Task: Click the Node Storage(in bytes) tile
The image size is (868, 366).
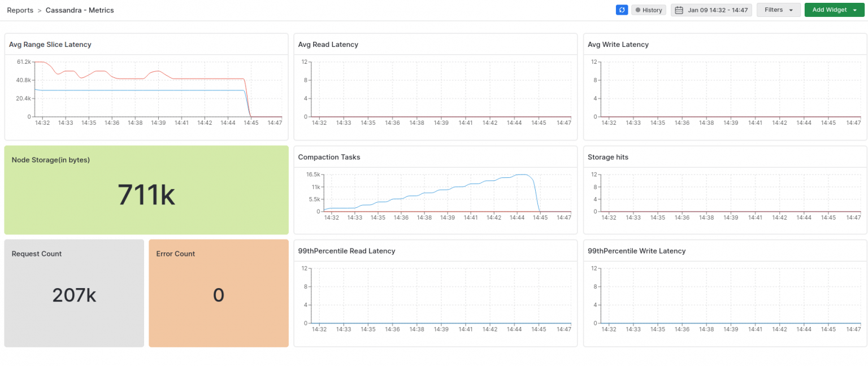Action: click(x=146, y=190)
